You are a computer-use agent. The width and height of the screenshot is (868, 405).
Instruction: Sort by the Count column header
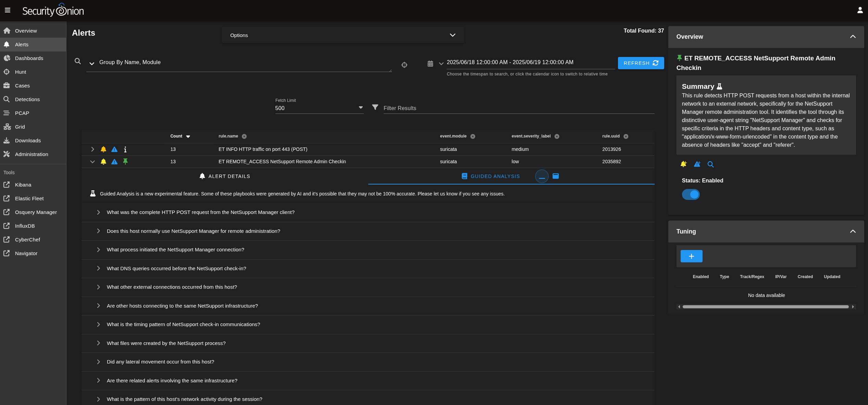[x=180, y=136]
